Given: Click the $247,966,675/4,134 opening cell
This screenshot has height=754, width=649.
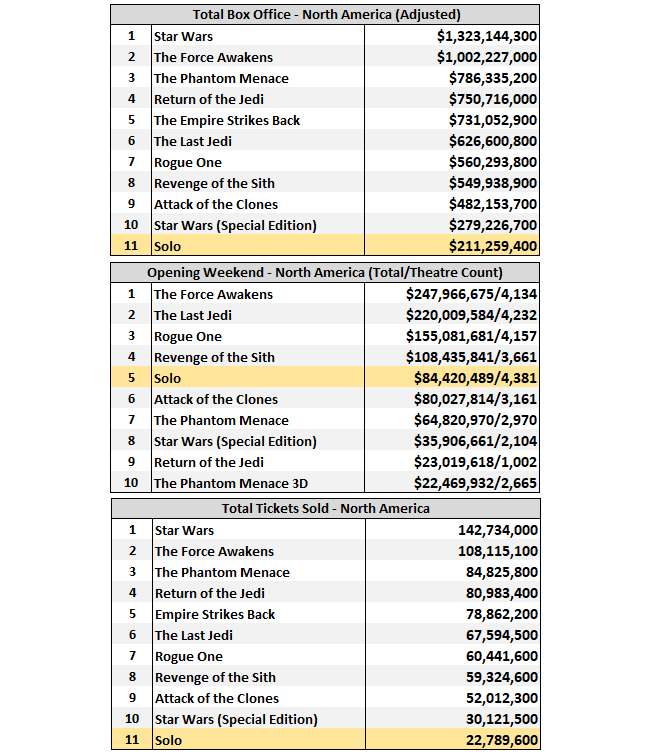Looking at the screenshot, I should coord(472,294).
